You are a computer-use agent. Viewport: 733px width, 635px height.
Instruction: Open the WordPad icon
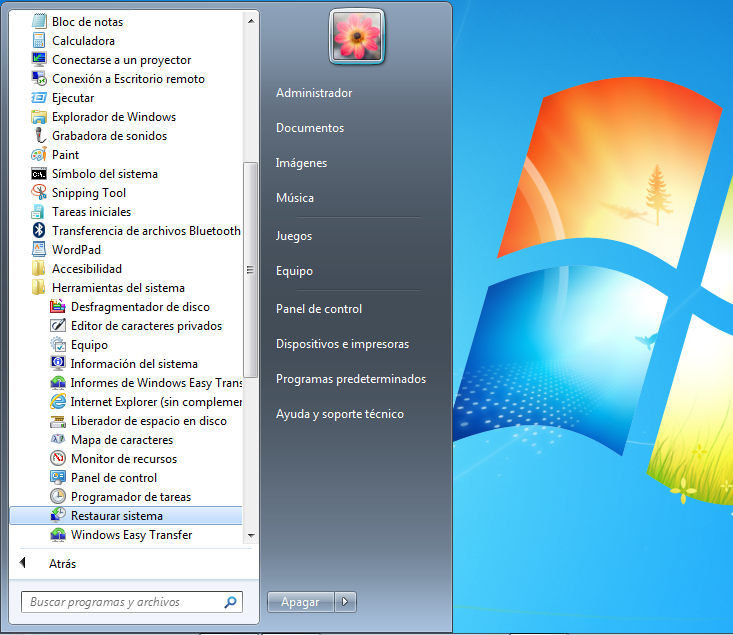coord(39,250)
